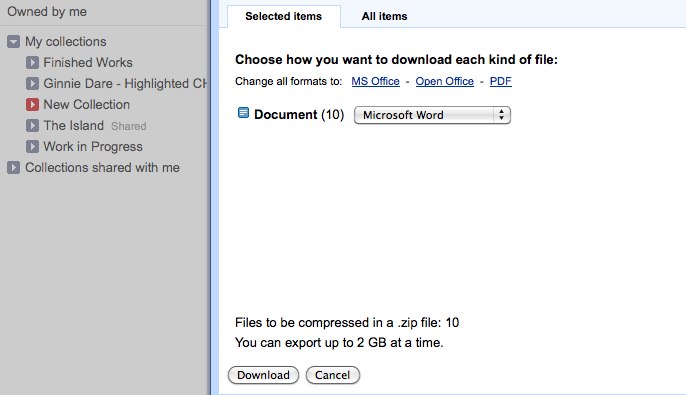Click the Cancel button
This screenshot has height=395, width=686.
coord(332,375)
